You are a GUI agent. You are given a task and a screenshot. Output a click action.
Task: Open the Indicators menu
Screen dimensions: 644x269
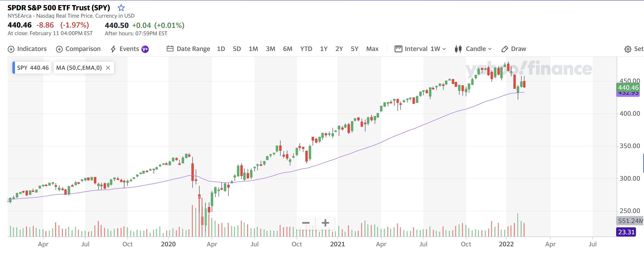coord(27,49)
